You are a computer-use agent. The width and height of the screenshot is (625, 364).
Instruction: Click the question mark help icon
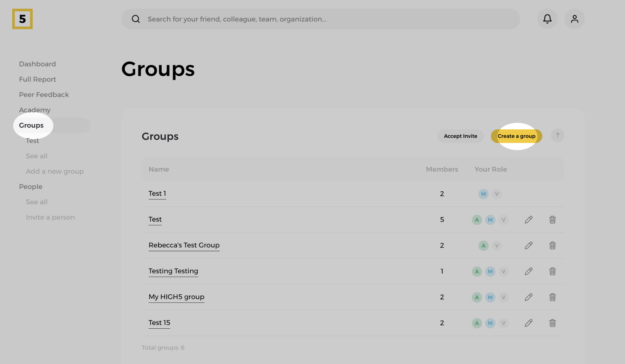(557, 136)
